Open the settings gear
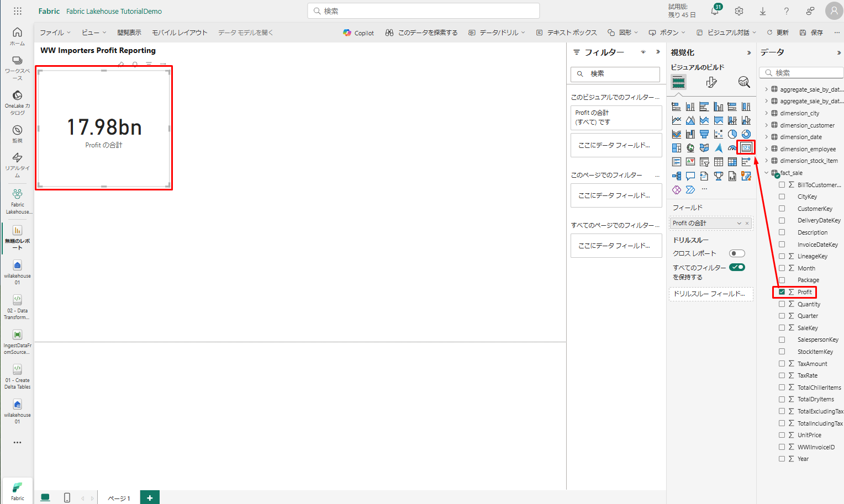This screenshot has height=504, width=844. (739, 11)
